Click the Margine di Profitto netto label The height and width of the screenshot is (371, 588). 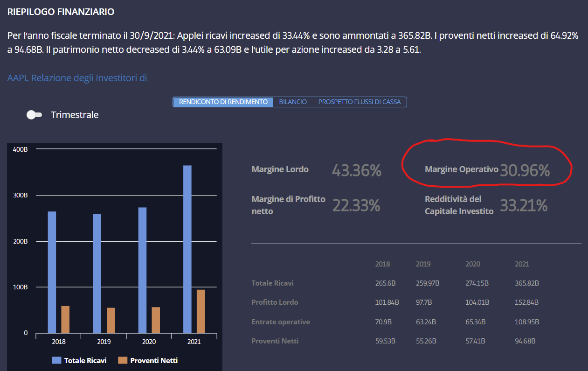coord(289,205)
